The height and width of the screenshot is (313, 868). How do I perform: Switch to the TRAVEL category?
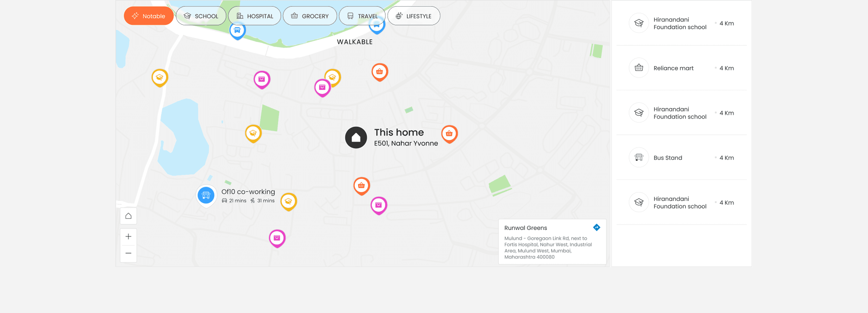[362, 16]
